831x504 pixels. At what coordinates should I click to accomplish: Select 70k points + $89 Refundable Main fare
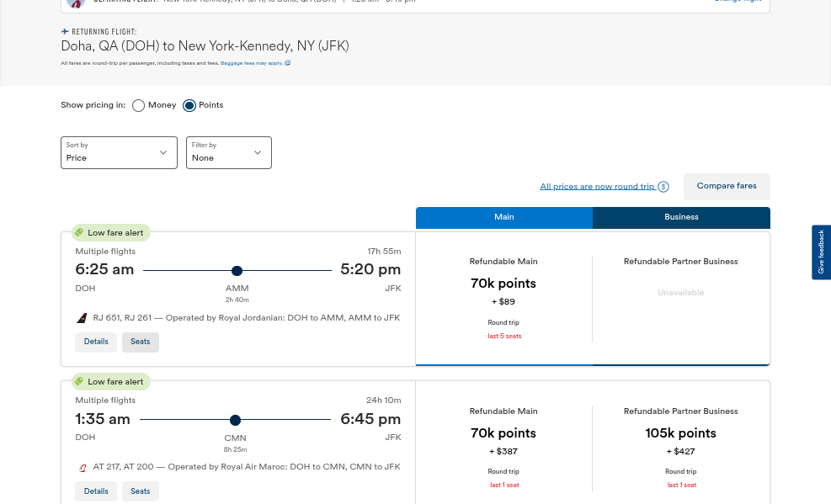pyautogui.click(x=503, y=298)
